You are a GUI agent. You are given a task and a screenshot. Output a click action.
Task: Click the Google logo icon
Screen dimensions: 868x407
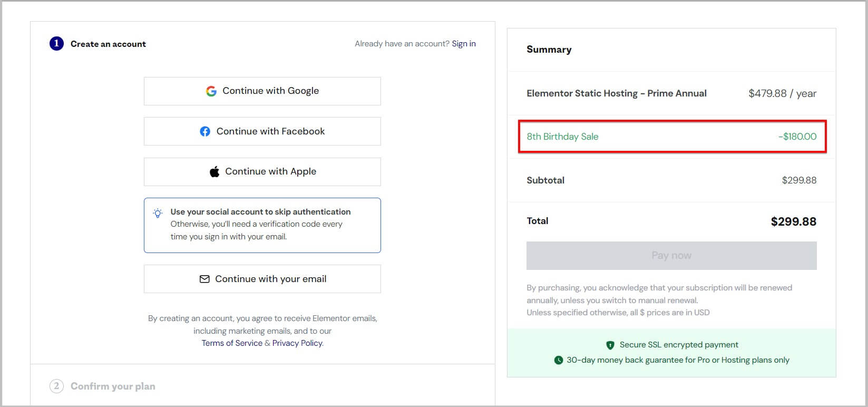(211, 91)
